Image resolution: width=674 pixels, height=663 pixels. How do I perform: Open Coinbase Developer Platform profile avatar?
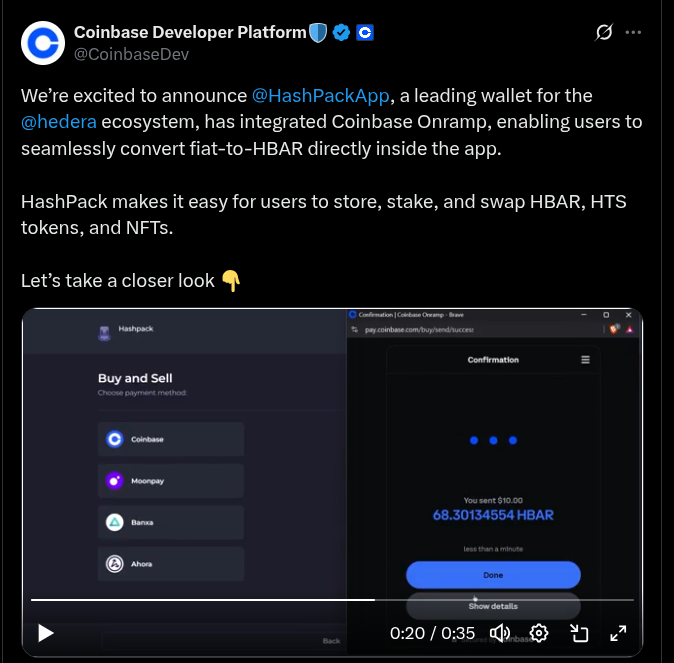pos(43,43)
